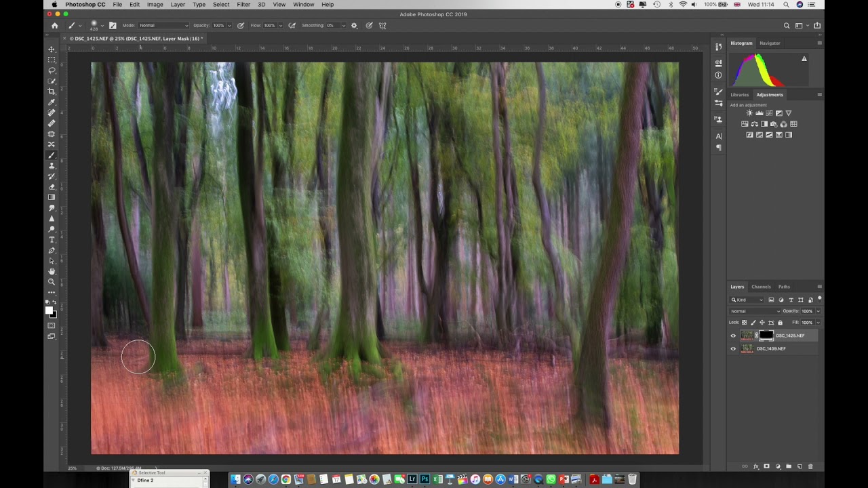Open the brush Opacity dropdown arrow
Image resolution: width=868 pixels, height=488 pixels.
coord(230,26)
